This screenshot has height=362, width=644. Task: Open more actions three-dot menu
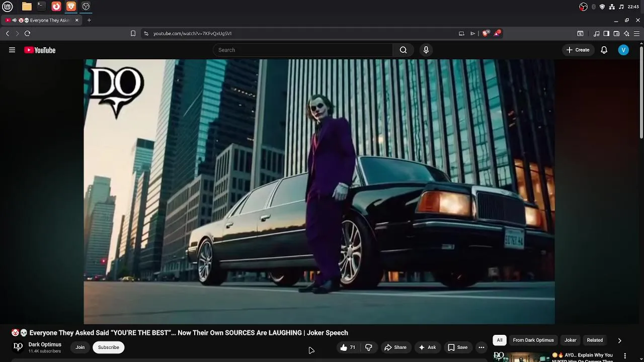tap(481, 347)
